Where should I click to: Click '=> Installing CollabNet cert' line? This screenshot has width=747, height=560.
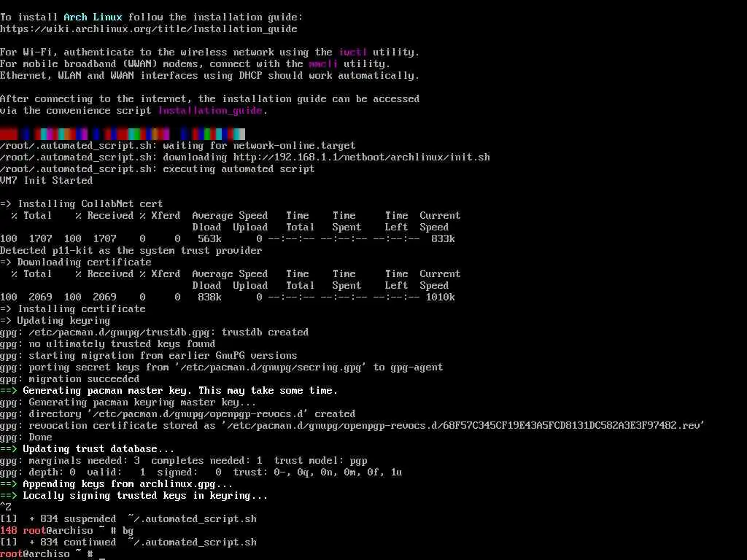[x=82, y=204]
